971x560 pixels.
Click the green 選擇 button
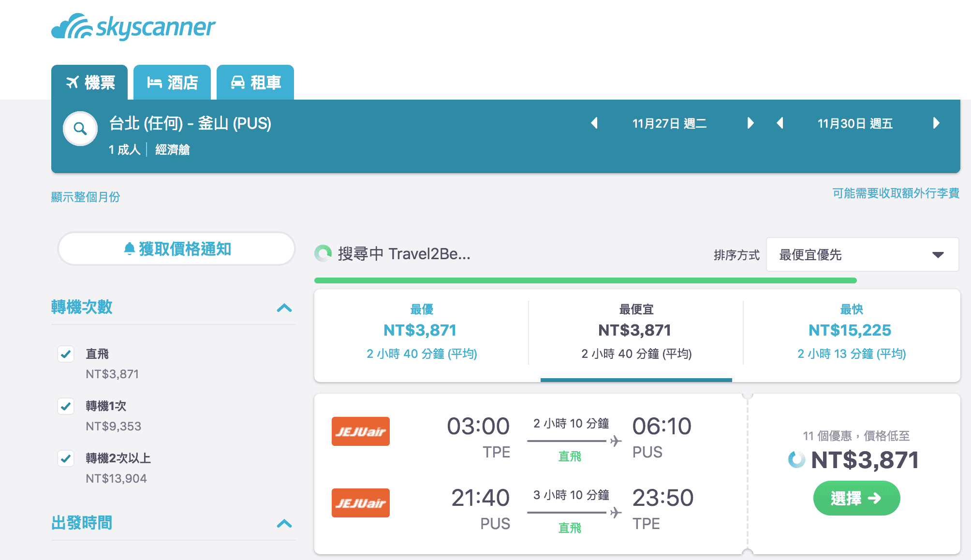point(856,498)
